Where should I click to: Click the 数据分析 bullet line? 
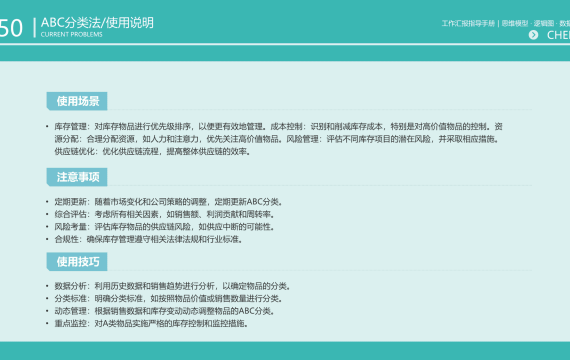(x=173, y=286)
